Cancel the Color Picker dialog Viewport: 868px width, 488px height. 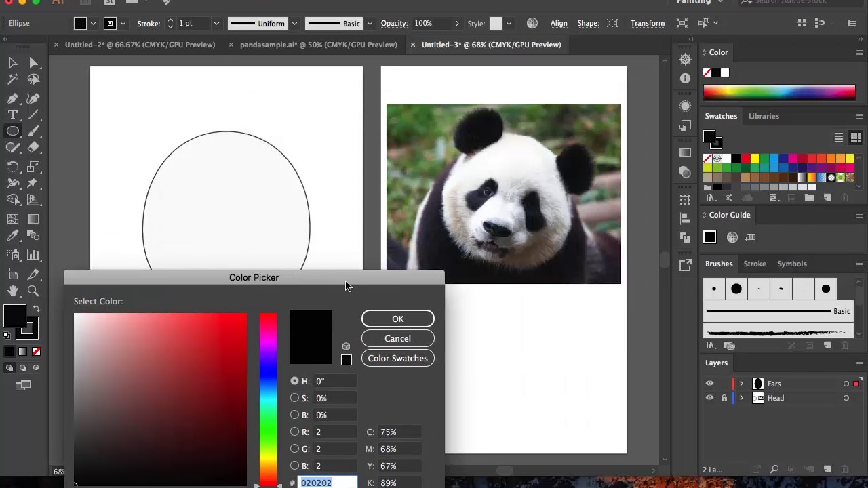(398, 338)
